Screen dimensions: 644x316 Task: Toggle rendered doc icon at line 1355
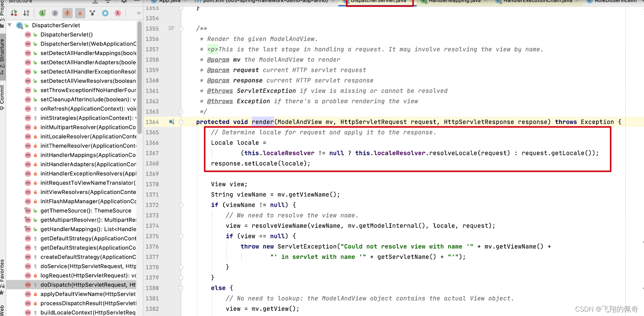(x=171, y=28)
